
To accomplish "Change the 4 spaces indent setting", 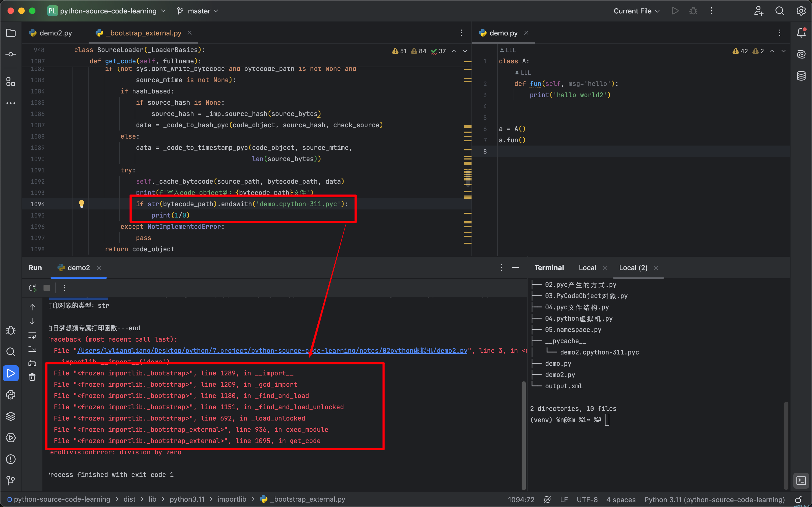I will [x=621, y=499].
